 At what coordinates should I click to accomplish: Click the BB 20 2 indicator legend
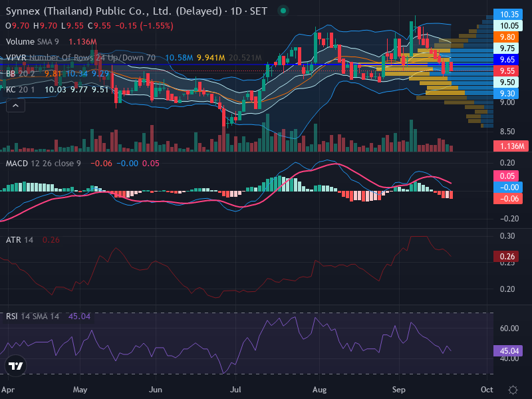pos(21,74)
